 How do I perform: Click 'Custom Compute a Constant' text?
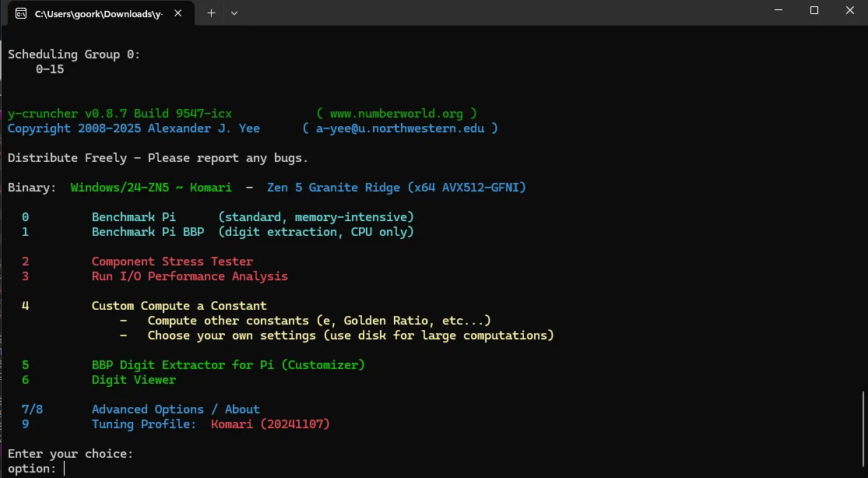[x=179, y=306]
